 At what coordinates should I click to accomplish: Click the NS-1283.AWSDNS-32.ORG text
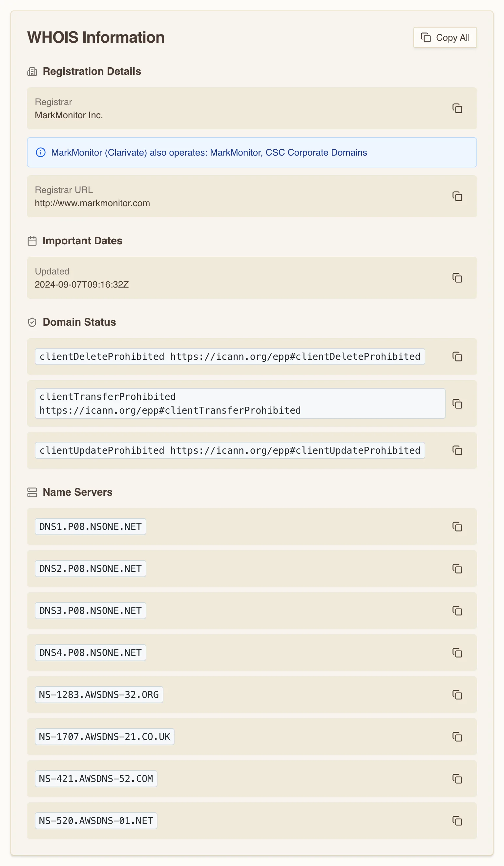pyautogui.click(x=99, y=695)
